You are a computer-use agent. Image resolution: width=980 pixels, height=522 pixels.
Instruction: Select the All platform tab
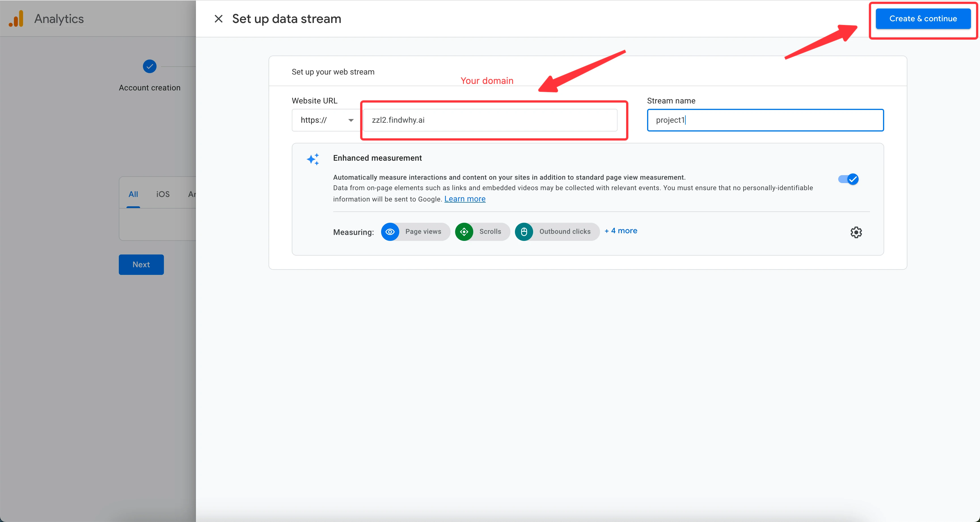[133, 194]
